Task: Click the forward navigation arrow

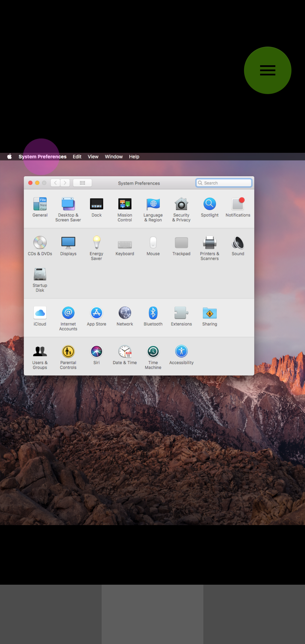Action: tap(65, 183)
